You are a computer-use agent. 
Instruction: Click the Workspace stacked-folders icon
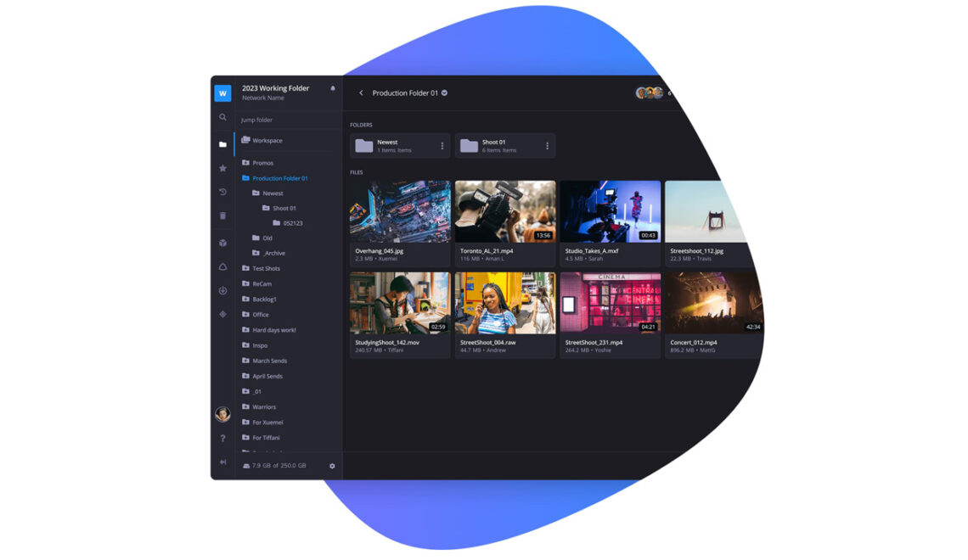click(x=245, y=140)
